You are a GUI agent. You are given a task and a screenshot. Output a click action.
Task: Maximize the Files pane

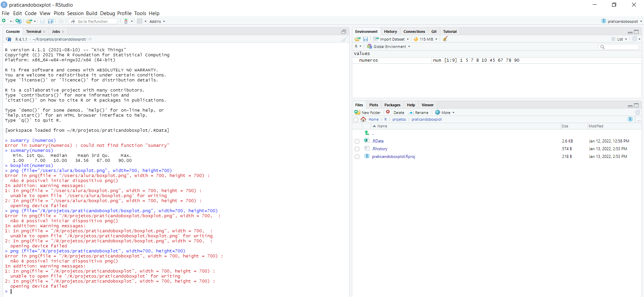click(x=636, y=105)
